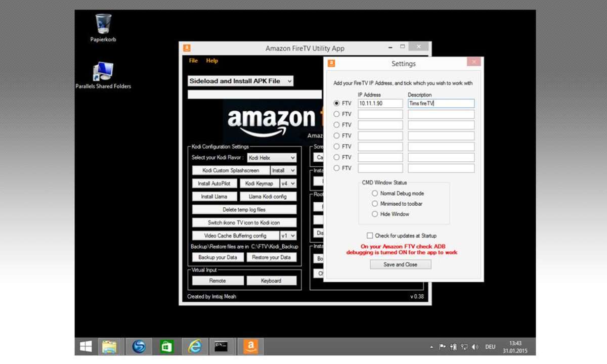Viewport: 607px width, 364px height.
Task: Open the v1 Video Cache Buffering dropdown
Action: [x=288, y=236]
